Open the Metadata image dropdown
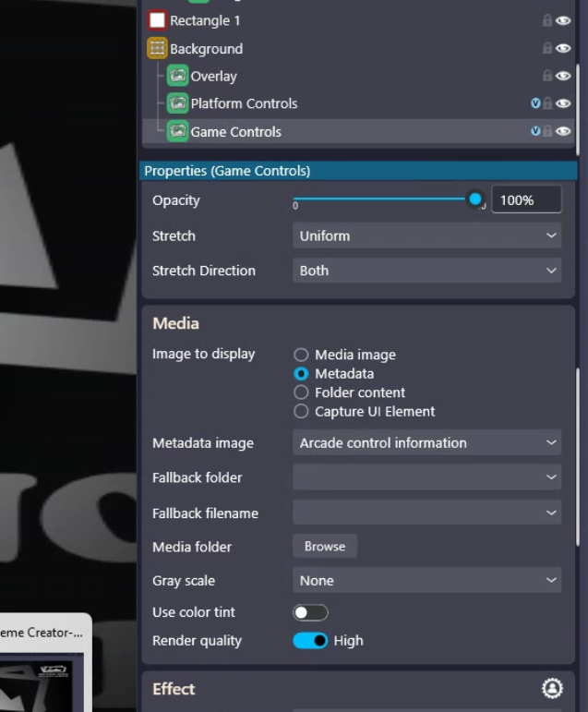Image resolution: width=588 pixels, height=712 pixels. (x=426, y=442)
